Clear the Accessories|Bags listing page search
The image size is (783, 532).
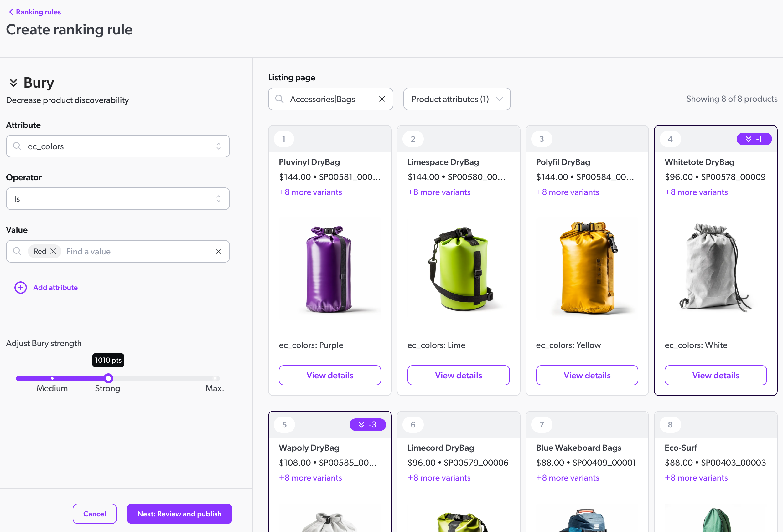(382, 99)
